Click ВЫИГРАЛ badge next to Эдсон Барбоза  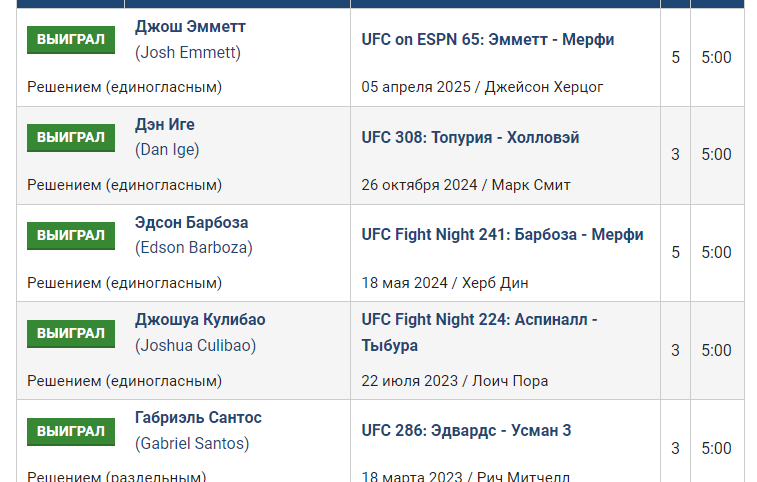70,236
